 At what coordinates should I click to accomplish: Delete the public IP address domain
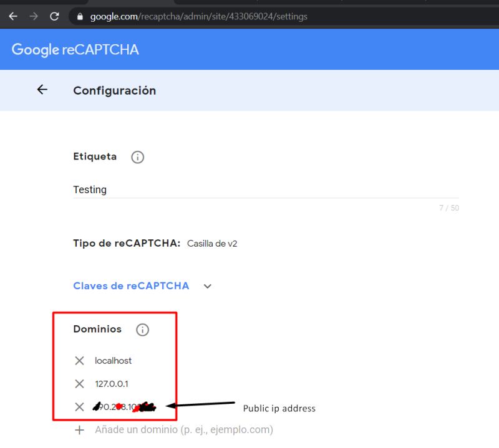79,406
